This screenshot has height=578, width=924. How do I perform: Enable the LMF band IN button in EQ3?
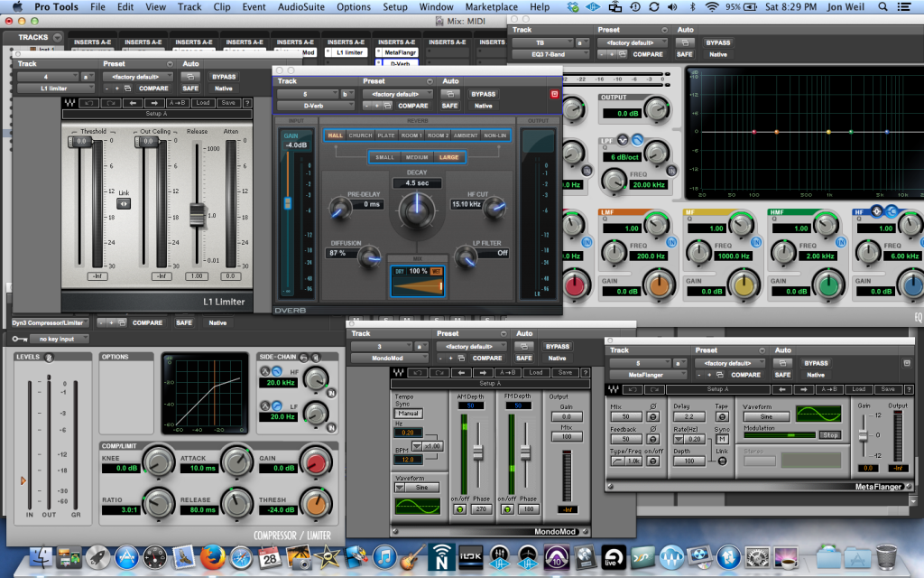pyautogui.click(x=671, y=242)
